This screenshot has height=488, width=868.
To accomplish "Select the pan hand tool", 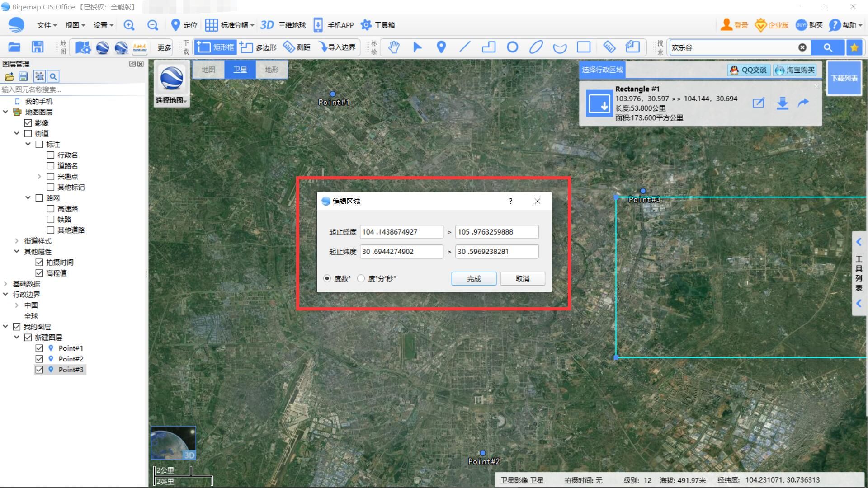I will [x=394, y=47].
